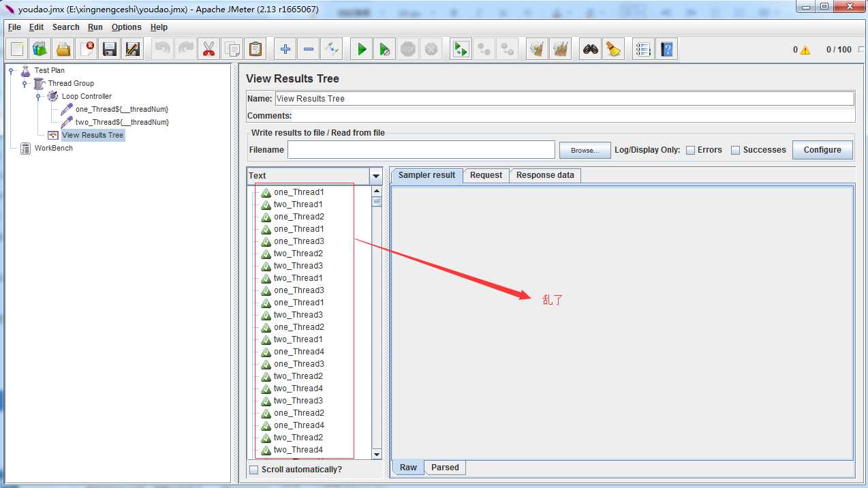The image size is (868, 488).
Task: Click the Toggle enable/disable icon
Action: [332, 49]
